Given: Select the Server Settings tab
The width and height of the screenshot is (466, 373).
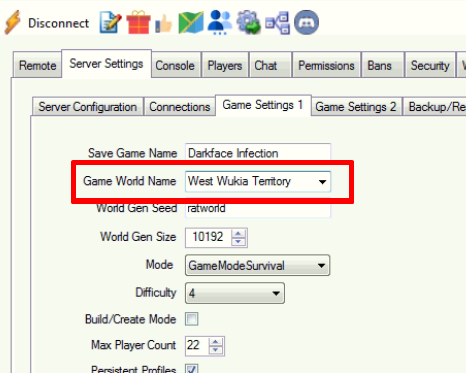Looking at the screenshot, I should [106, 64].
